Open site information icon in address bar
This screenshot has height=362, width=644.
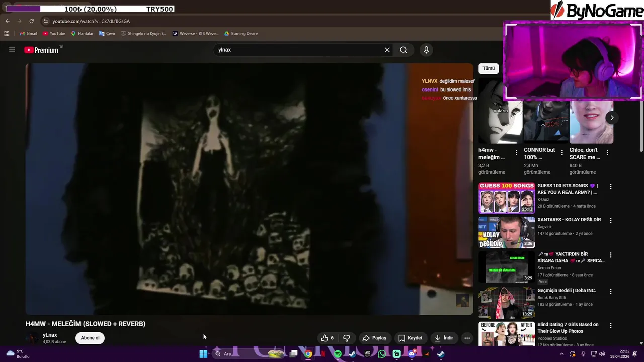(x=46, y=21)
